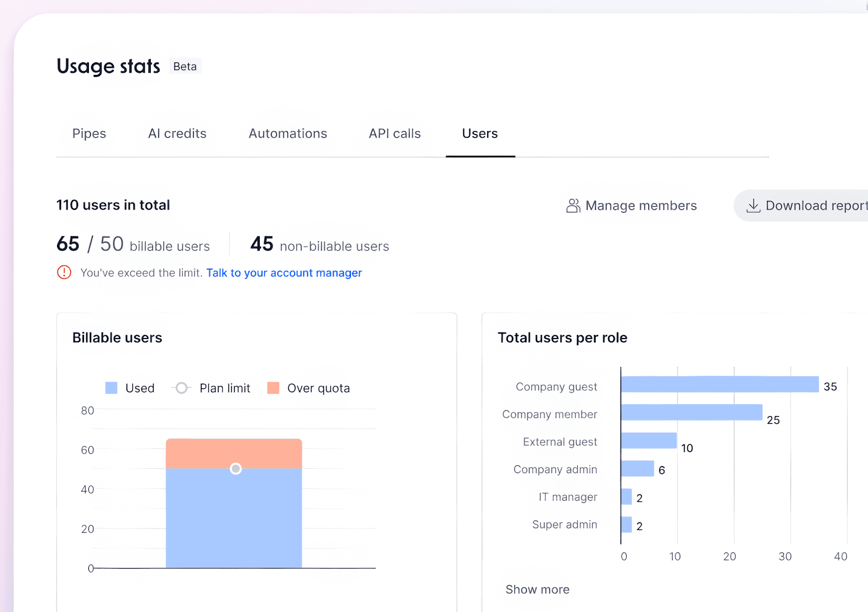Select the External guest bar
This screenshot has height=612, width=868.
coord(649,441)
